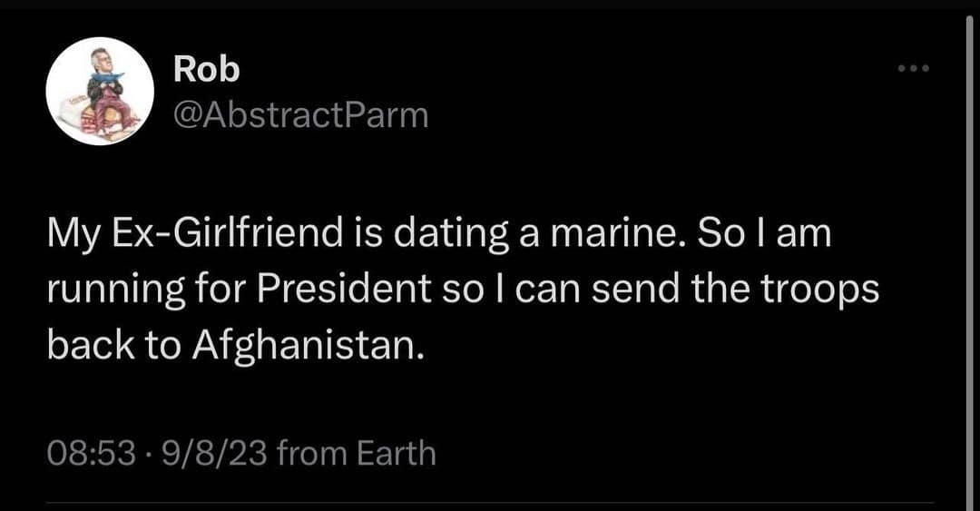
Task: Click the divider line below the timestamp
Action: click(x=490, y=502)
